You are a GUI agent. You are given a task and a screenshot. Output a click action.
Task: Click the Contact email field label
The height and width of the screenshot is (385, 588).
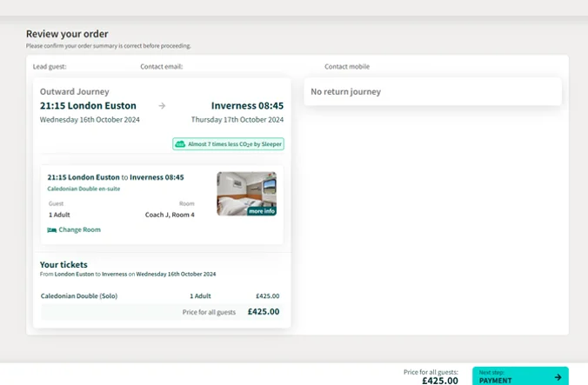[161, 66]
